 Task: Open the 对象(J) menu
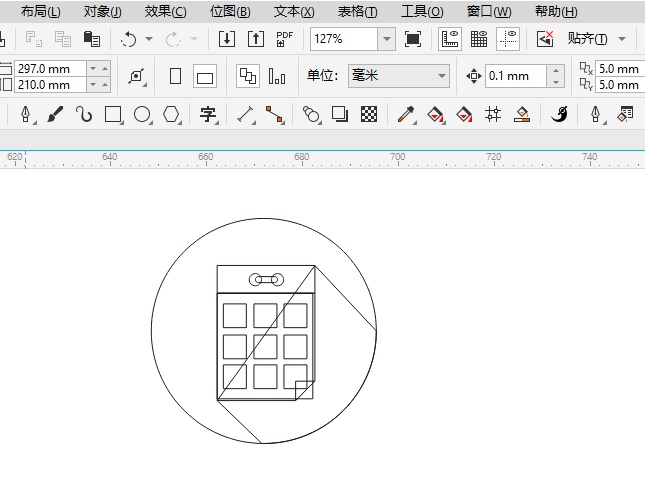[x=102, y=12]
